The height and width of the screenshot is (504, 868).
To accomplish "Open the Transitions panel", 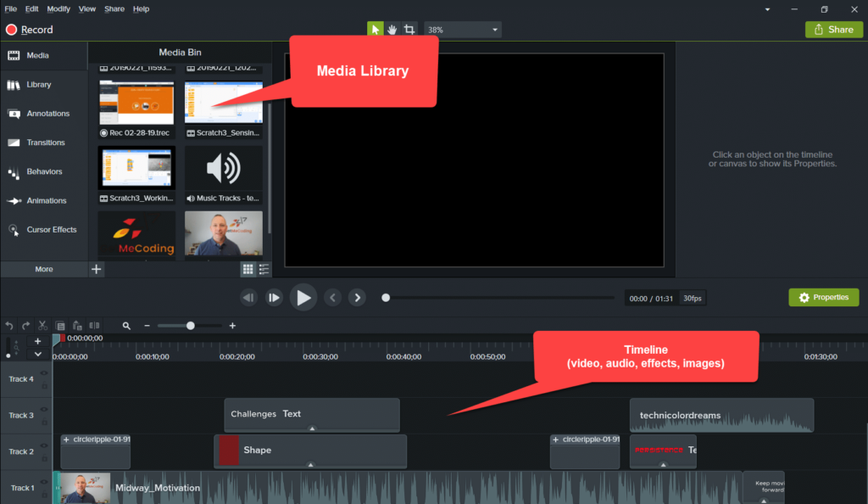I will 44,143.
